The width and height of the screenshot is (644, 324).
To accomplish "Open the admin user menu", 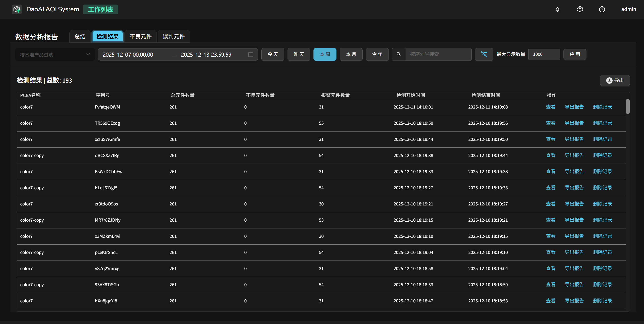I will tap(628, 9).
